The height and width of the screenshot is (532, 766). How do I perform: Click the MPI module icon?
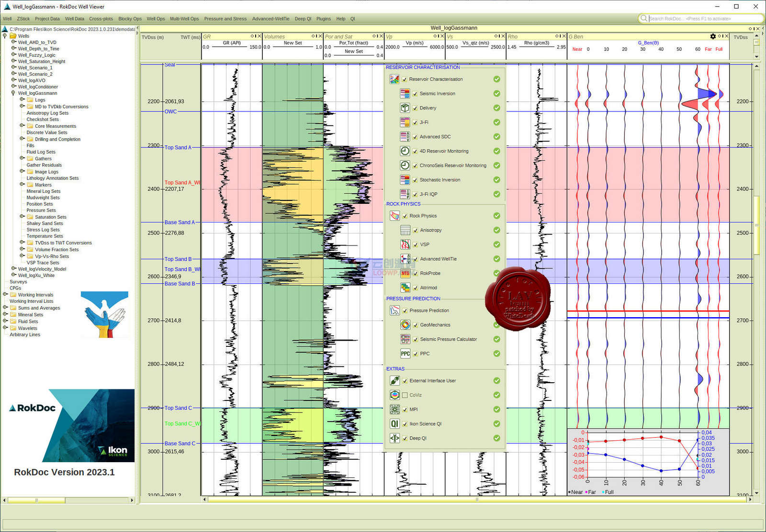coord(394,410)
